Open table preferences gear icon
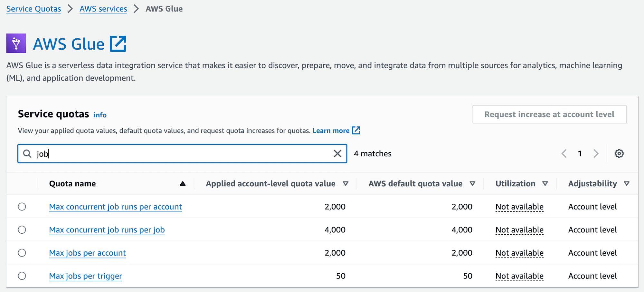This screenshot has height=292, width=644. point(619,153)
